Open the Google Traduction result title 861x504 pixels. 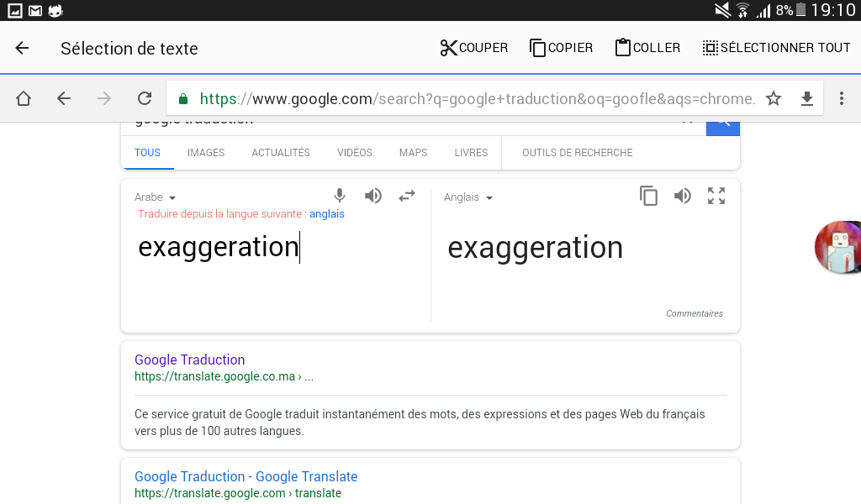coord(189,360)
